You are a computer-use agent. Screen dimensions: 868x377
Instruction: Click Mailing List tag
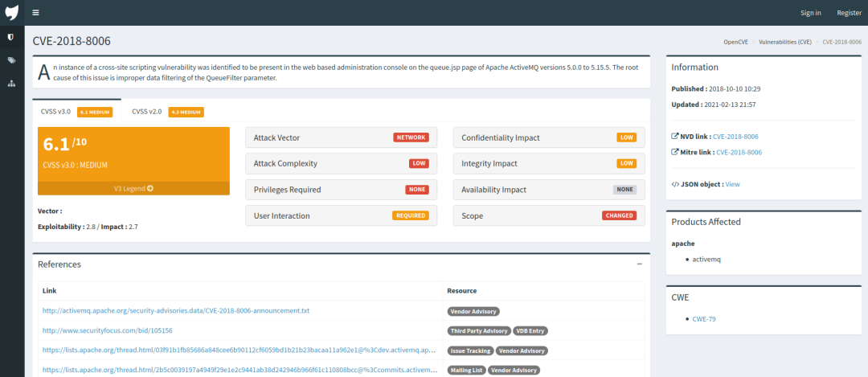(466, 371)
